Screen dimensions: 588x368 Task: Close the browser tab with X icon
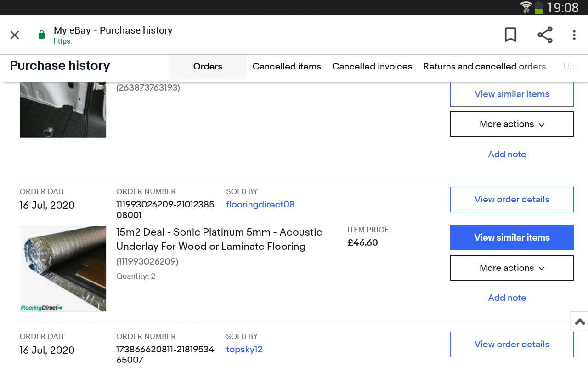pos(15,35)
